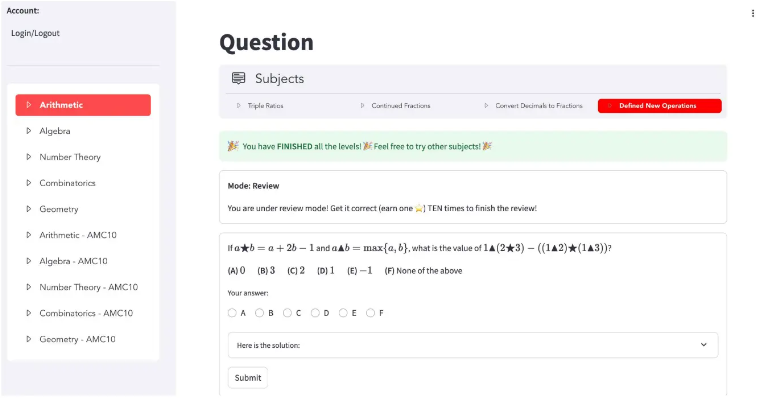The width and height of the screenshot is (768, 412).
Task: Select radio option E
Action: pyautogui.click(x=343, y=313)
